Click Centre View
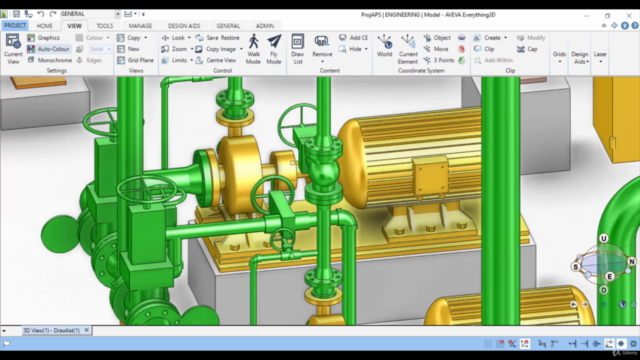This screenshot has width=640, height=360. (216, 60)
